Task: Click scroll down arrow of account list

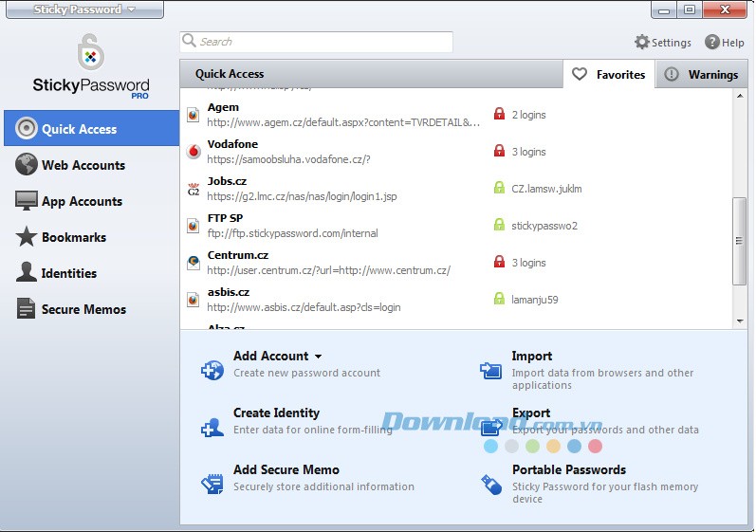Action: (740, 321)
